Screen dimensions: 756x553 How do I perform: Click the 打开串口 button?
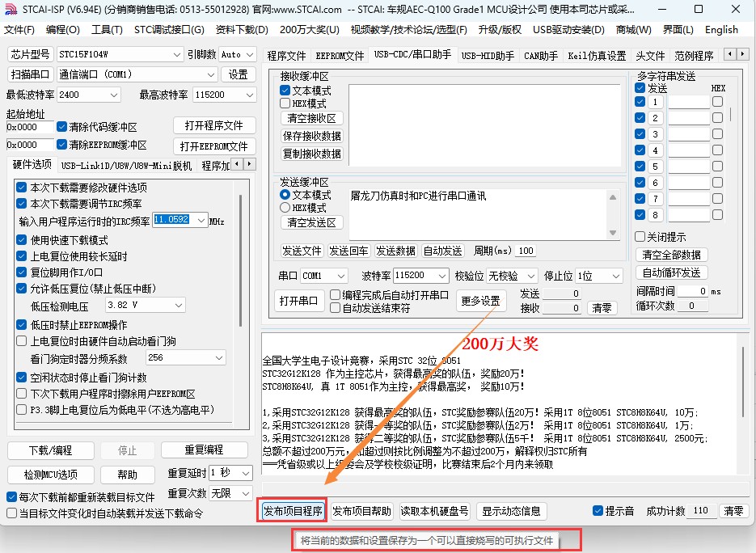(298, 301)
